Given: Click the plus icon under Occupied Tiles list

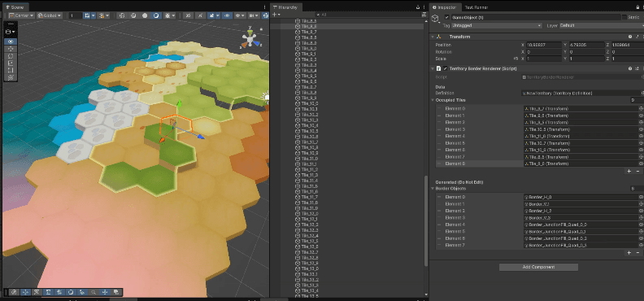Looking at the screenshot, I should (x=629, y=171).
